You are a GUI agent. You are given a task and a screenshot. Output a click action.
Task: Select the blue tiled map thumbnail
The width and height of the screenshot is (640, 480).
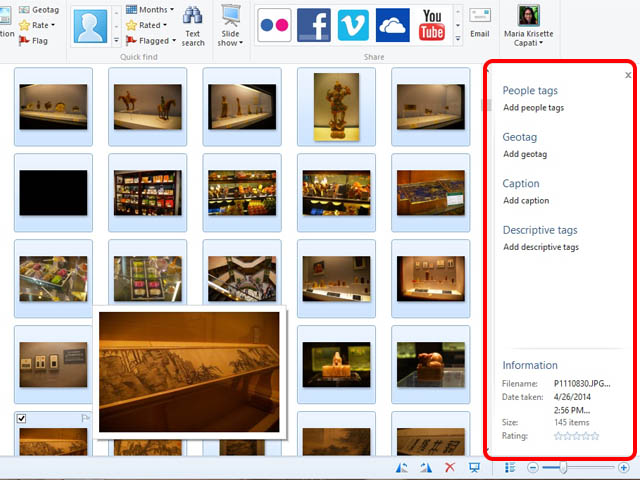(x=431, y=193)
